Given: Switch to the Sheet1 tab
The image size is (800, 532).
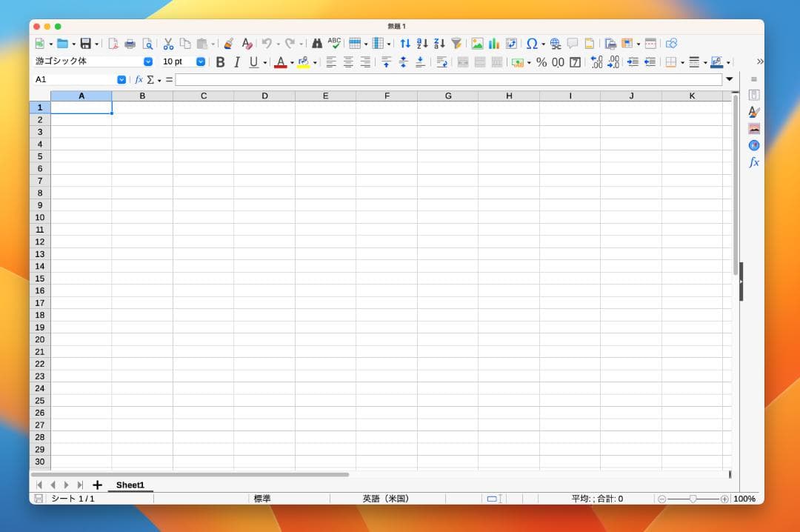Looking at the screenshot, I should click(x=130, y=485).
